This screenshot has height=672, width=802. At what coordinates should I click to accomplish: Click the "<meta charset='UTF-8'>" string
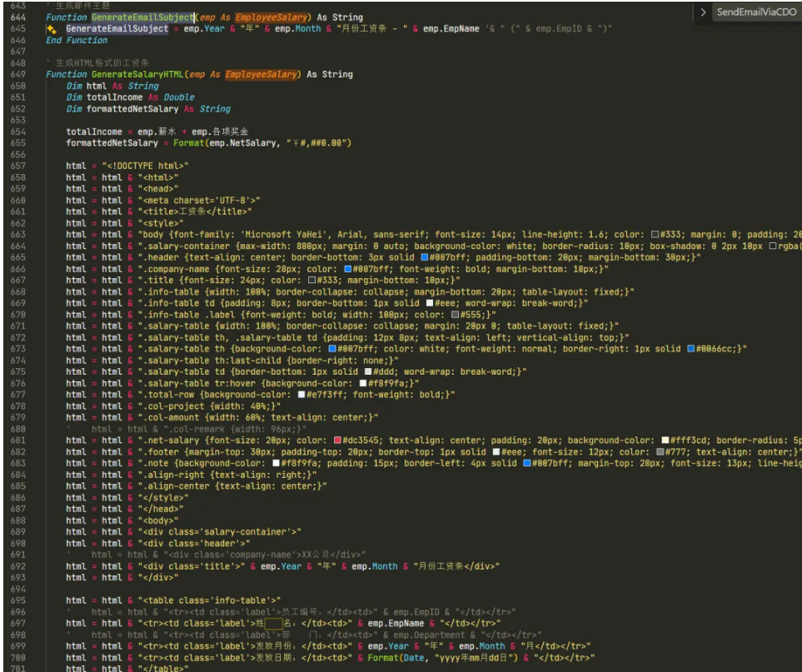(x=199, y=201)
